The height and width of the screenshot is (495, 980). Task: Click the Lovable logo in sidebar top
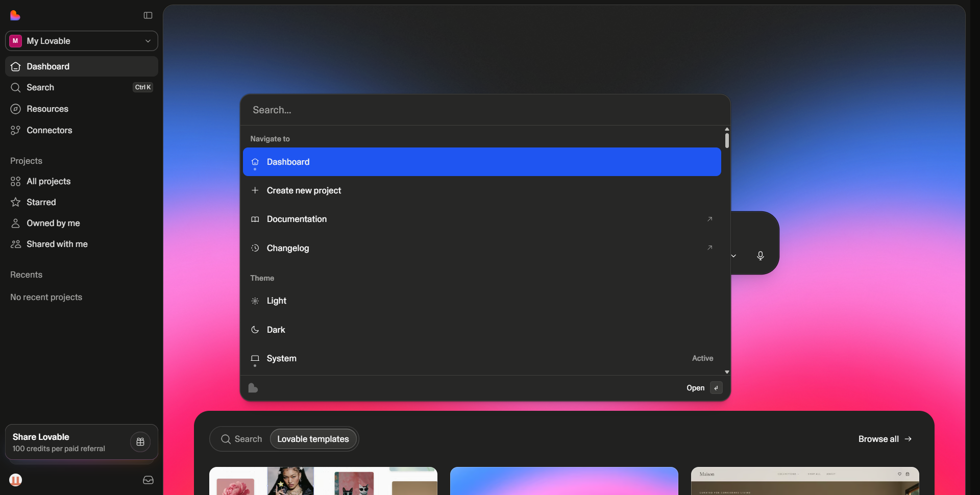pyautogui.click(x=15, y=15)
